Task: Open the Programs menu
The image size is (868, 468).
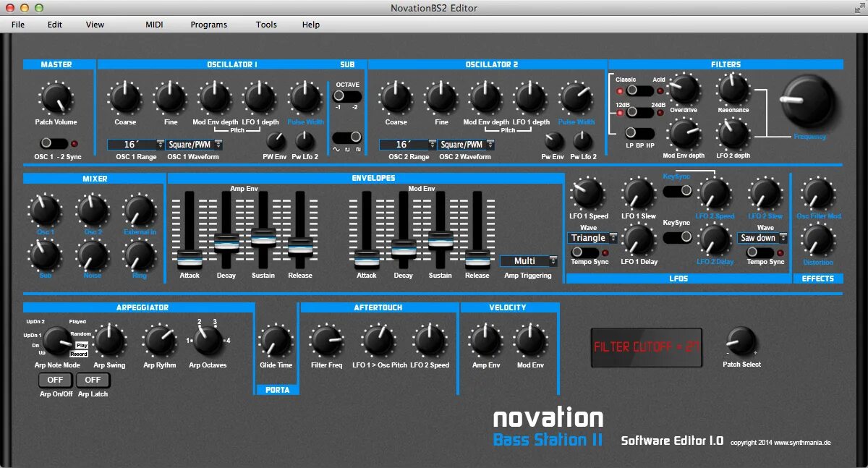Action: pyautogui.click(x=209, y=25)
